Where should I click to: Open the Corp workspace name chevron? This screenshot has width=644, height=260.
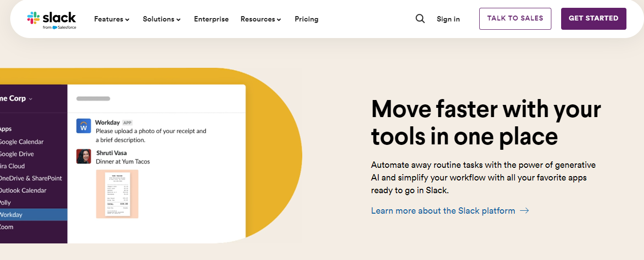31,99
